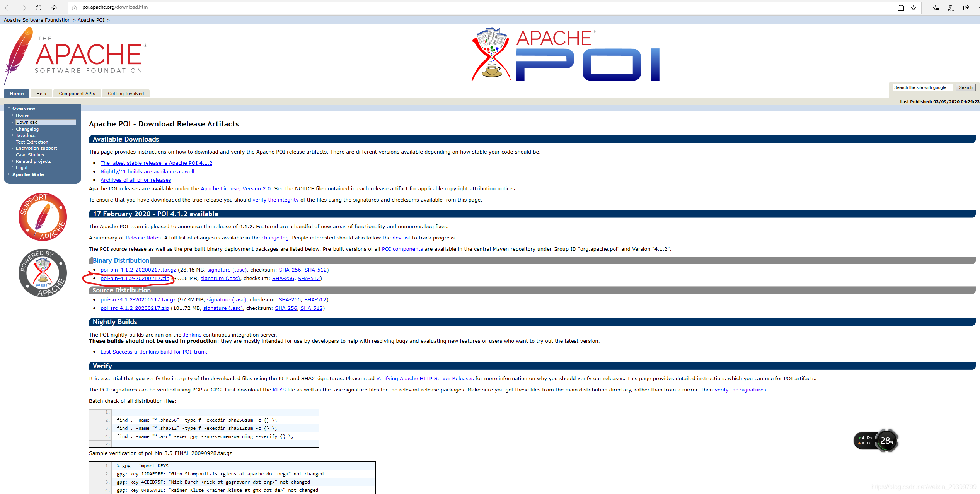This screenshot has width=980, height=494.
Task: Open the Help tab
Action: [41, 94]
